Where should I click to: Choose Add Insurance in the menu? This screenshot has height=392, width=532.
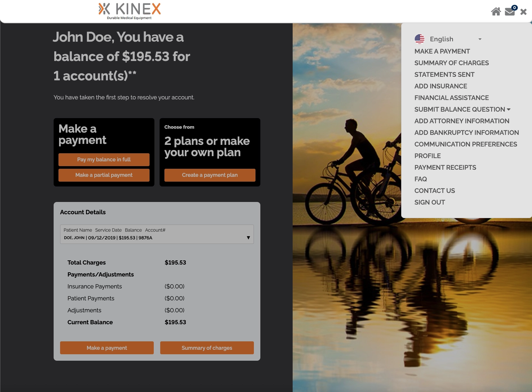pyautogui.click(x=441, y=86)
